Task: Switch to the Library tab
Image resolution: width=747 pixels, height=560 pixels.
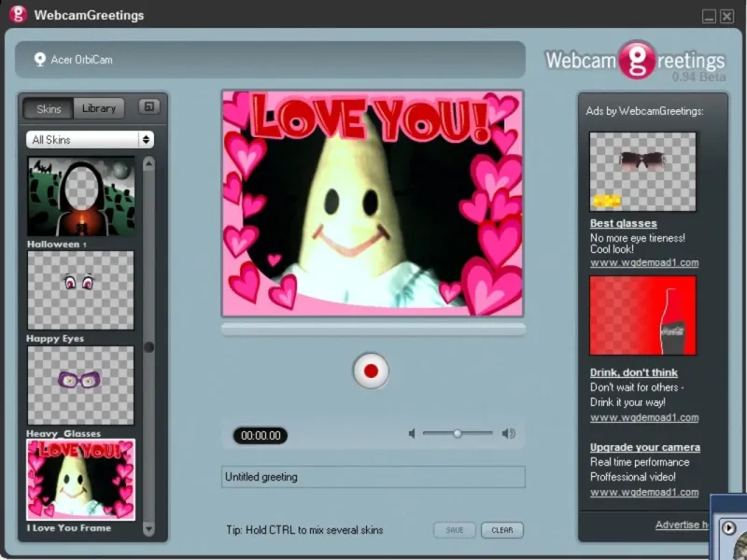Action: point(98,108)
